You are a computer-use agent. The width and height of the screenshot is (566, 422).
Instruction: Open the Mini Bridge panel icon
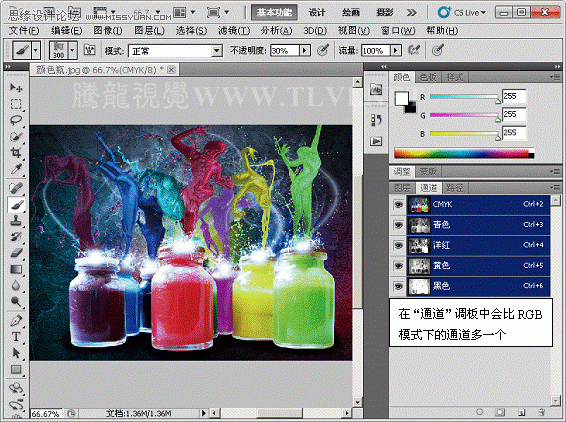[376, 89]
